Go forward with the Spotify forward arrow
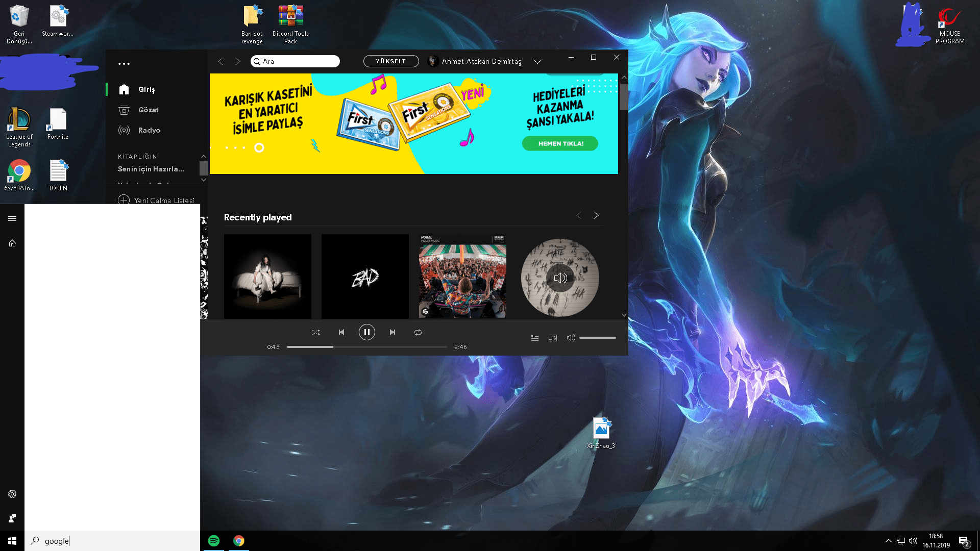Screen dimensions: 980x551 (x=237, y=61)
